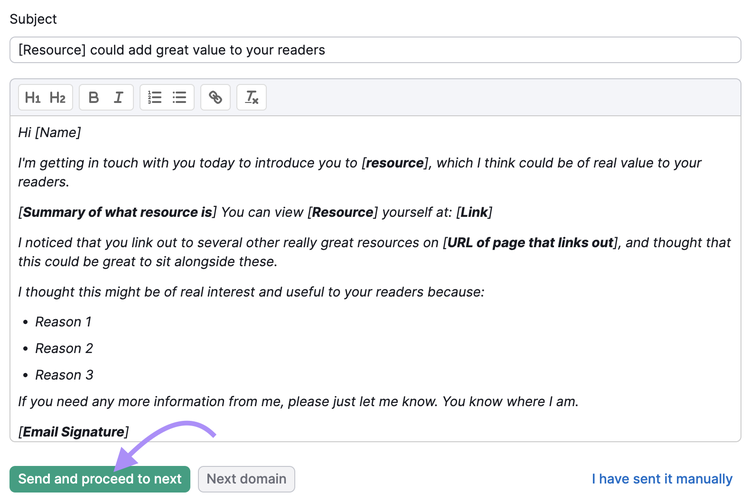750x502 pixels.
Task: Click the [Link] placeholder text
Action: (x=474, y=212)
